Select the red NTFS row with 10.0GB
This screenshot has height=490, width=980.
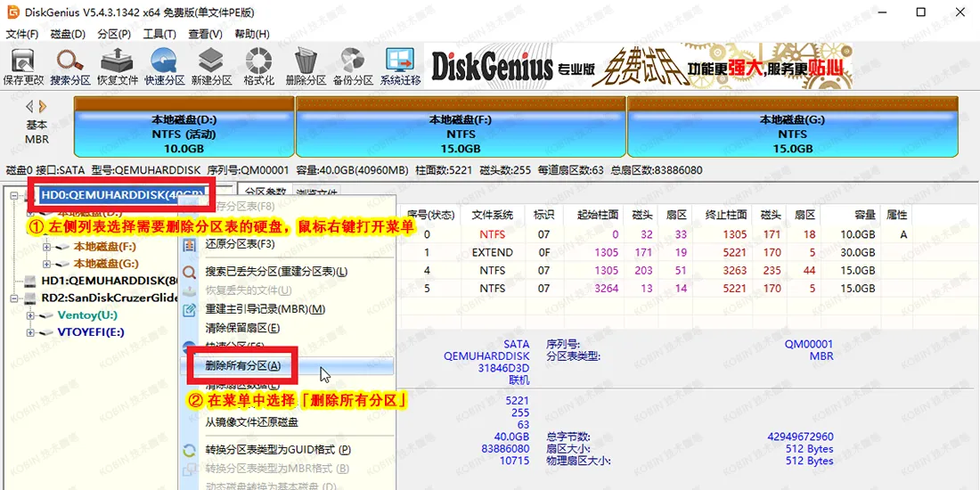coord(657,234)
